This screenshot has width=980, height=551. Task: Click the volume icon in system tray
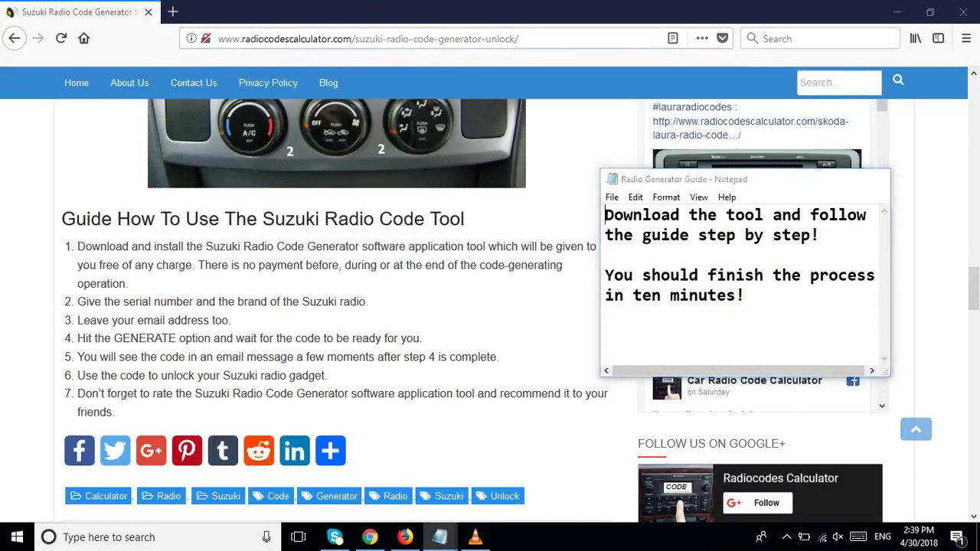click(838, 537)
